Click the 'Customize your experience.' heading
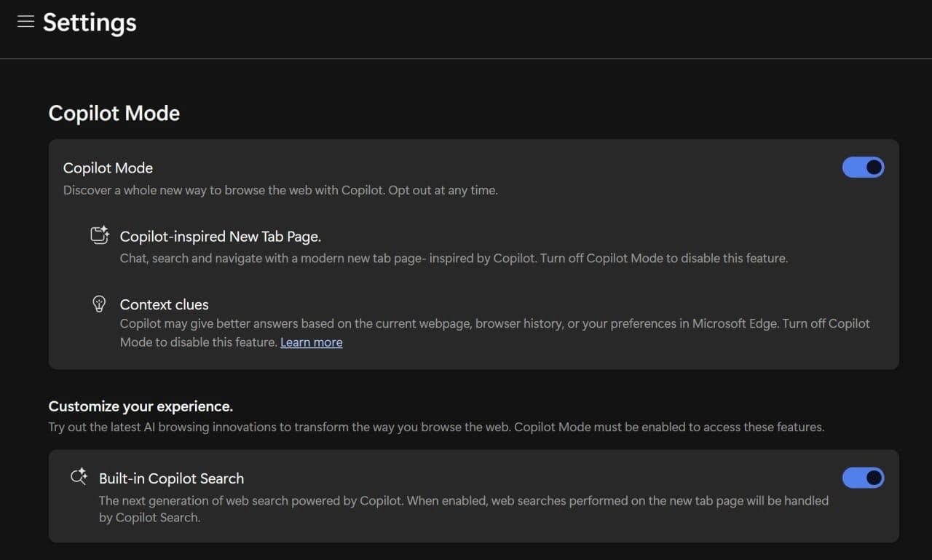Viewport: 932px width, 560px height. [x=141, y=406]
